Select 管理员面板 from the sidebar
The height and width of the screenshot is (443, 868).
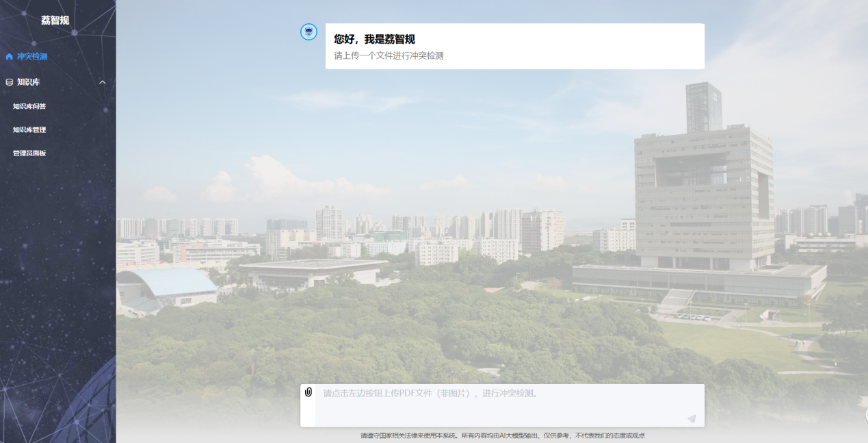pos(29,153)
